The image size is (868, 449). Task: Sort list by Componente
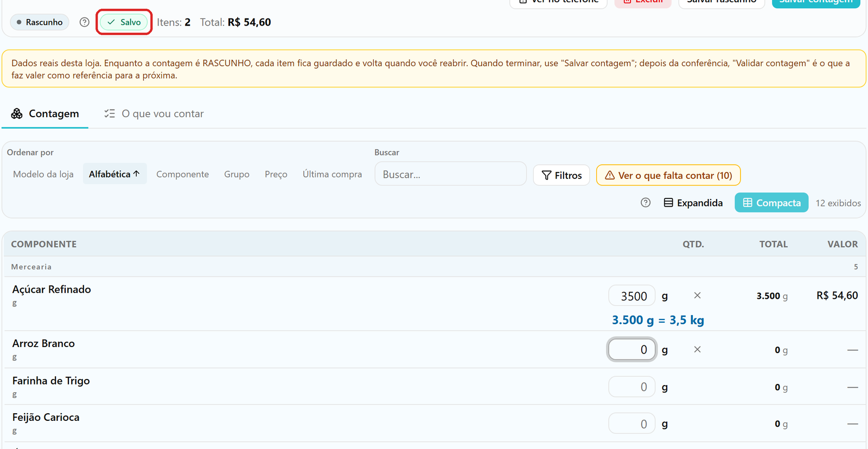pyautogui.click(x=182, y=174)
